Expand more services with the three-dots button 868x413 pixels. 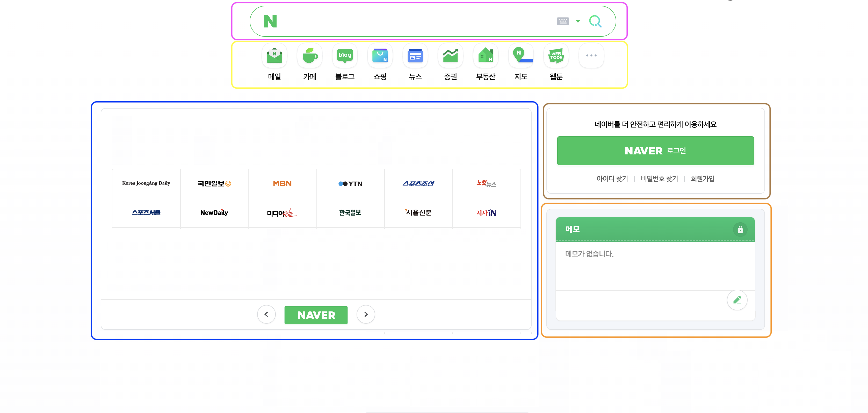tap(591, 56)
